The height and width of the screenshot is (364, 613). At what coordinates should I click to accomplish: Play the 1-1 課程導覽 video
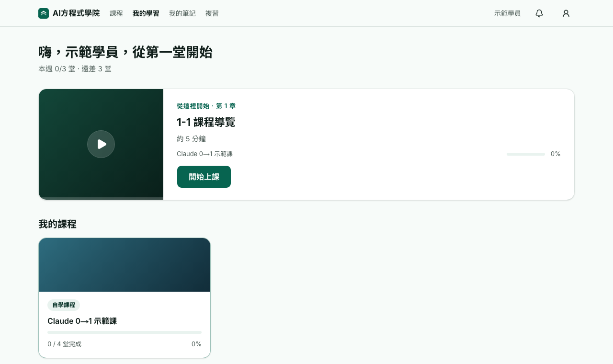coord(101,144)
